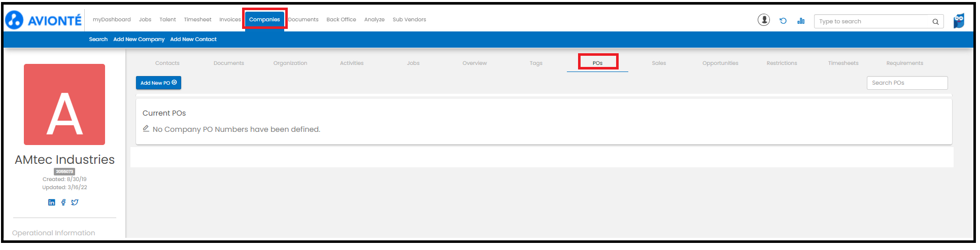
Task: Click the AMtec Industries company name
Action: [x=64, y=160]
